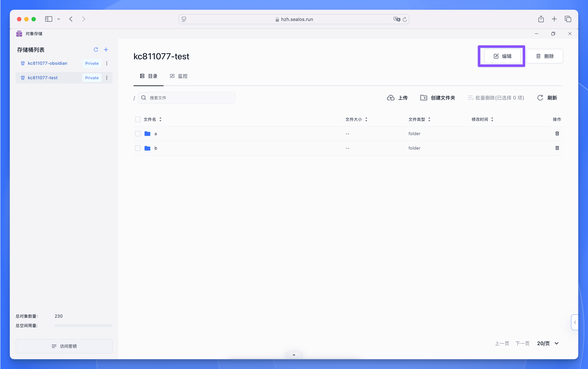Click the folder type cell of b
Screen dimensions: 588x369
point(414,148)
